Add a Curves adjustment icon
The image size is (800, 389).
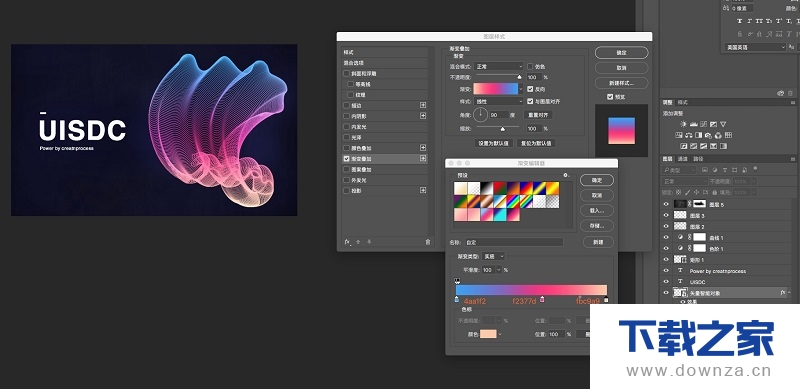click(x=703, y=124)
